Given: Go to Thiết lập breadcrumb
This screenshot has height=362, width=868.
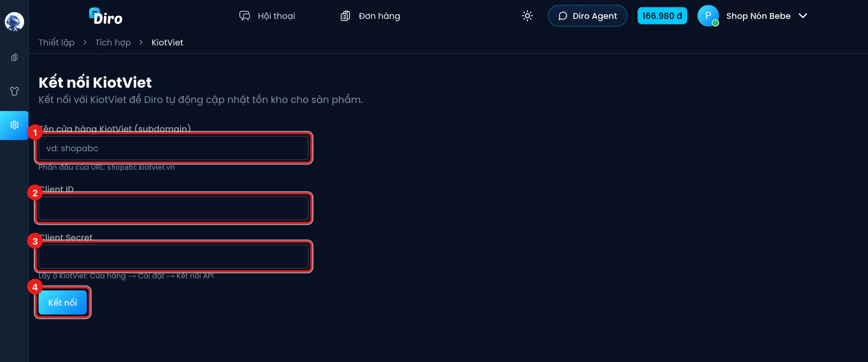Looking at the screenshot, I should pyautogui.click(x=57, y=43).
